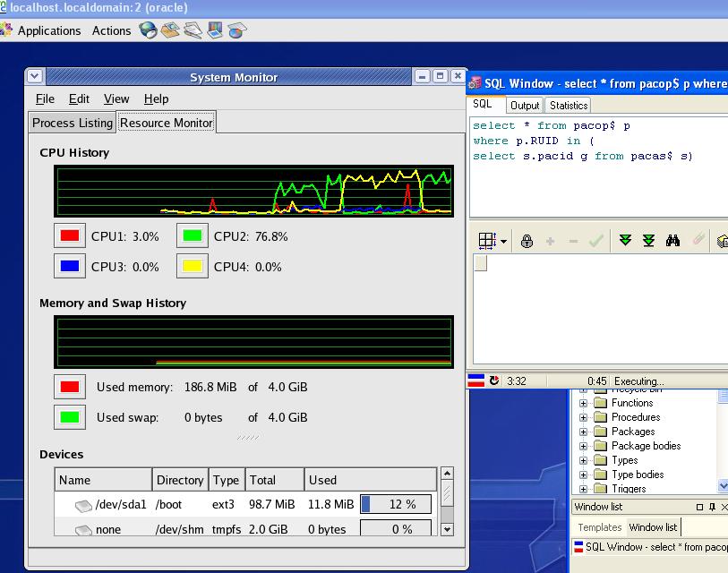Sort devices by the Name column header
The image size is (728, 573).
104,480
